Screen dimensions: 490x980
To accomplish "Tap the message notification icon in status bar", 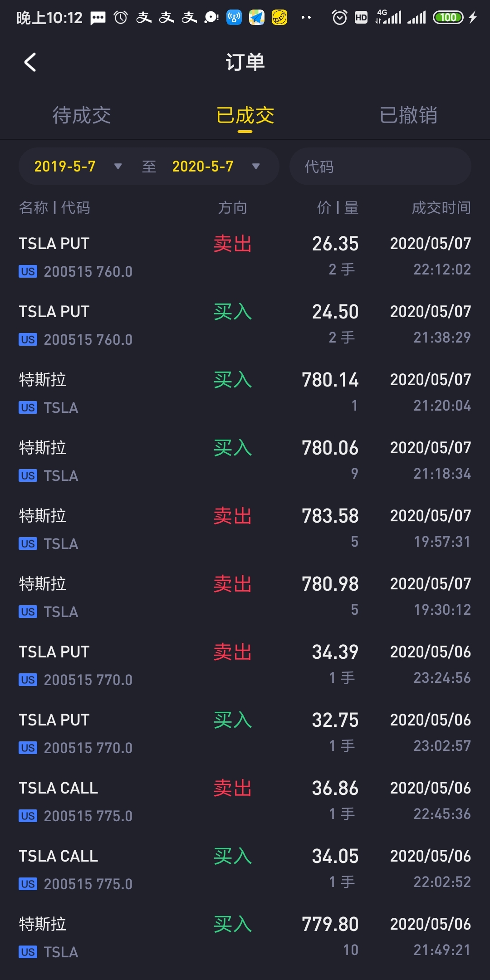I will coord(98,18).
